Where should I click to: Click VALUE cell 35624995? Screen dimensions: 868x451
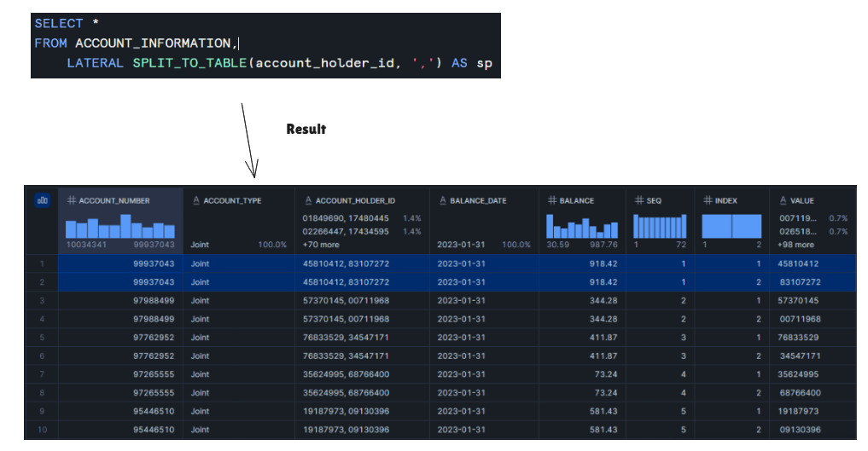[798, 374]
